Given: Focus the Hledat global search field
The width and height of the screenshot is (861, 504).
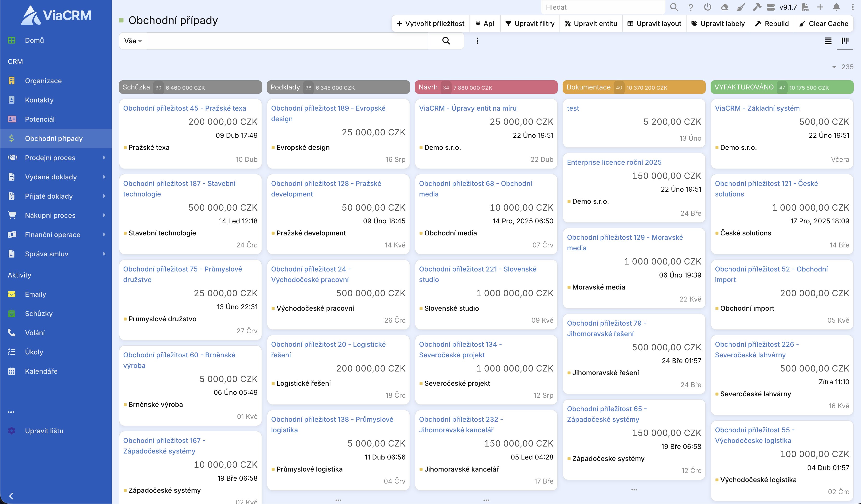Looking at the screenshot, I should click(603, 7).
